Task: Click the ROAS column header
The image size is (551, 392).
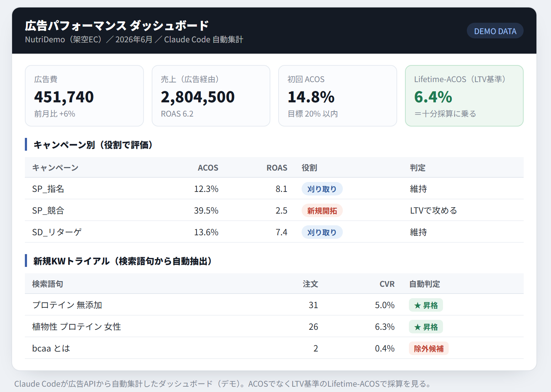Action: pos(277,168)
